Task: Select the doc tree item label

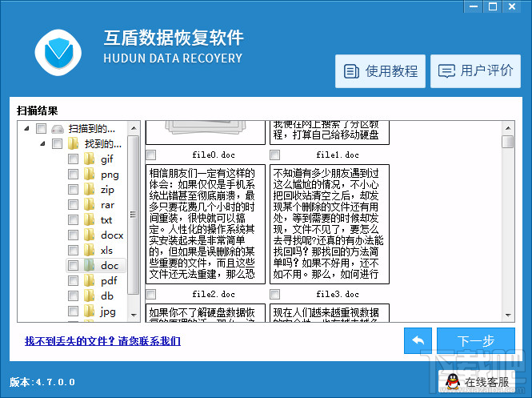Action: (x=110, y=266)
